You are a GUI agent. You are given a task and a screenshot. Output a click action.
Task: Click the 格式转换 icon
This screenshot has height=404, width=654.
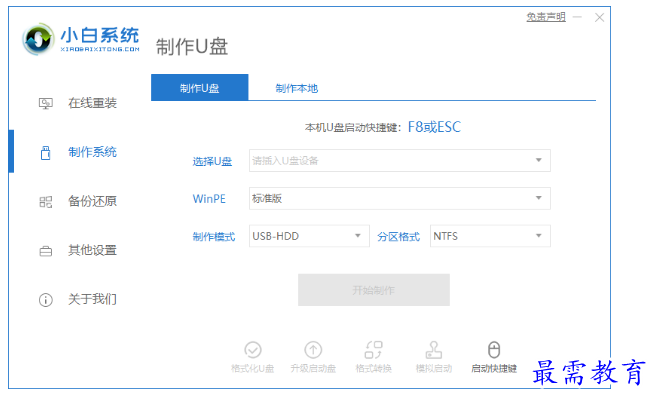point(373,350)
